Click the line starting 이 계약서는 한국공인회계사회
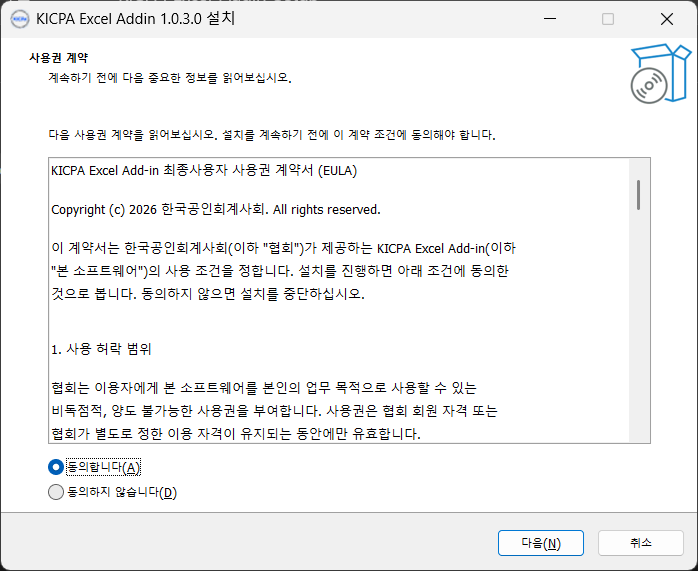 tap(284, 248)
